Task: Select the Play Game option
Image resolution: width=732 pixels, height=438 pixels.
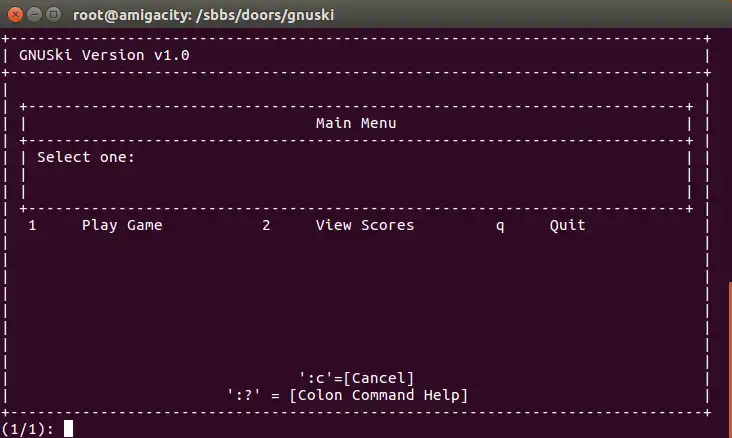Action: click(x=122, y=226)
